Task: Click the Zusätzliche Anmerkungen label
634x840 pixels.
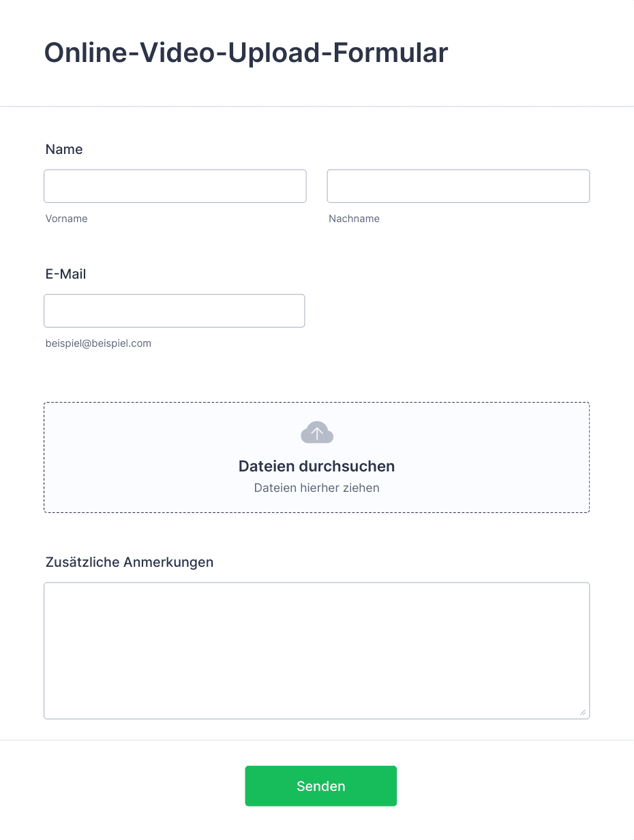Action: [x=130, y=562]
